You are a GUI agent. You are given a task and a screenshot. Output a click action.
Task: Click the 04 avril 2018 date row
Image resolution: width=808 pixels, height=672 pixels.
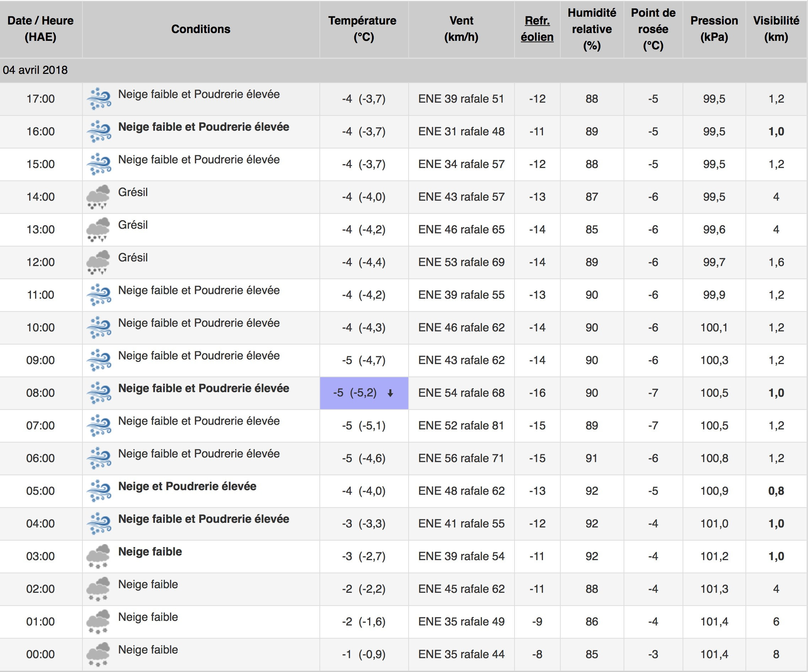click(x=403, y=70)
